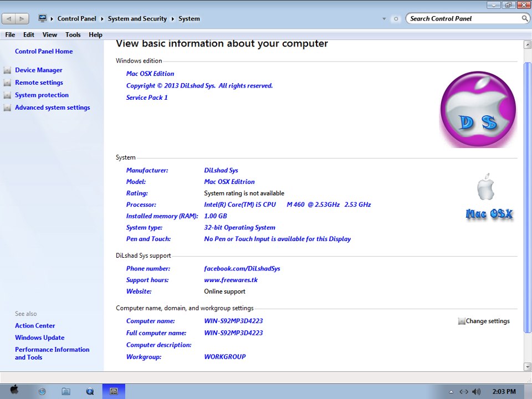
Task: Click the shield icon beside System protection
Action: click(x=7, y=95)
